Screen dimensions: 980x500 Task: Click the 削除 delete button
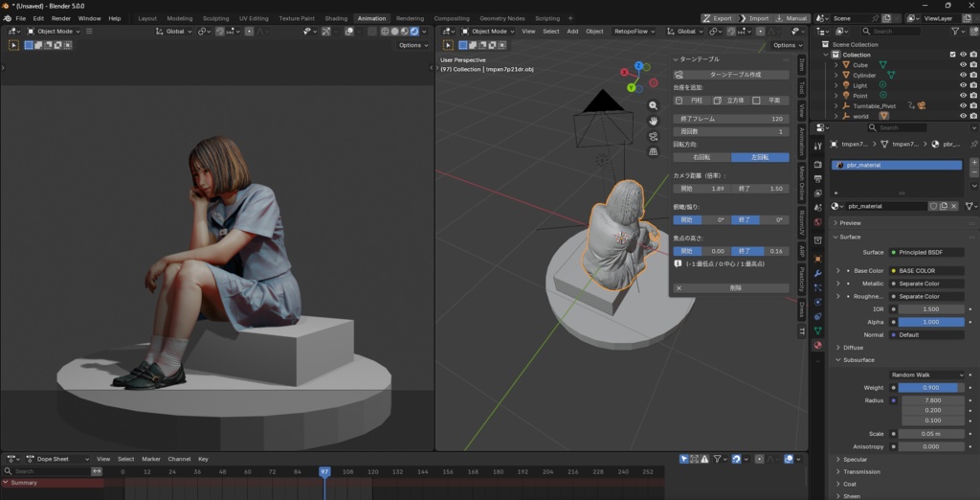[734, 287]
